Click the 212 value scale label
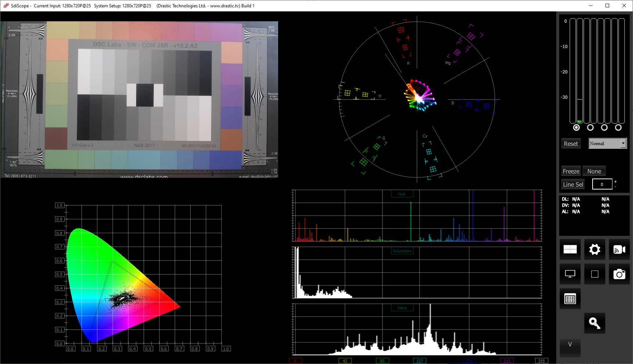Screen dimensions: 633x364 pyautogui.click(x=507, y=361)
